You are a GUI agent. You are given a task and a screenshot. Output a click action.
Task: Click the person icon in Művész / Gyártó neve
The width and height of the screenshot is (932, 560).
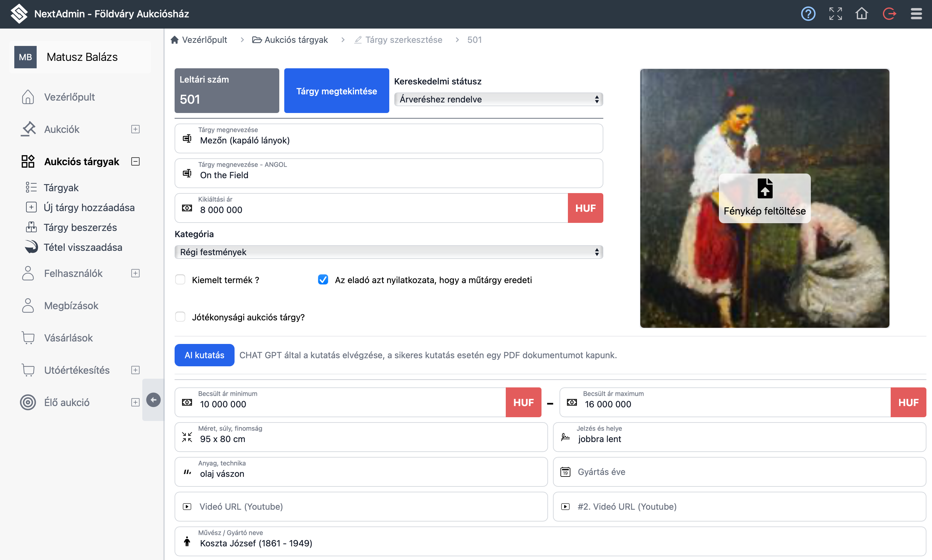[187, 541]
